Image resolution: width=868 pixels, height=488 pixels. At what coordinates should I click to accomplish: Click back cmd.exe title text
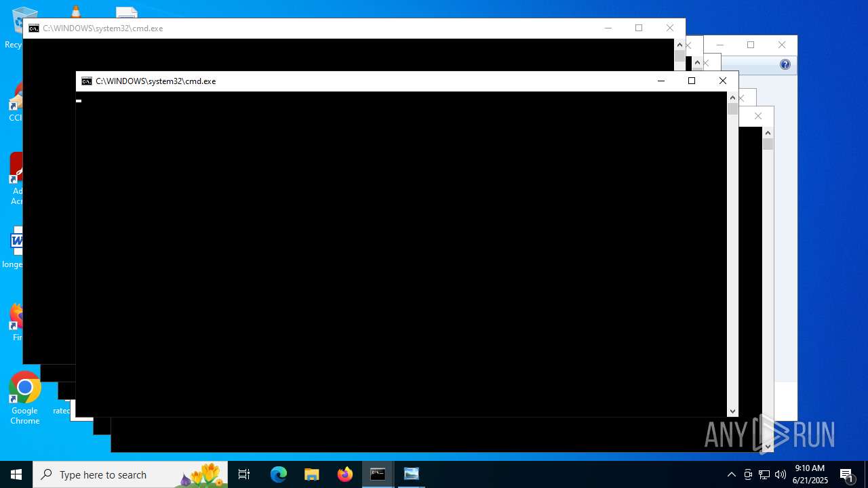click(x=102, y=28)
